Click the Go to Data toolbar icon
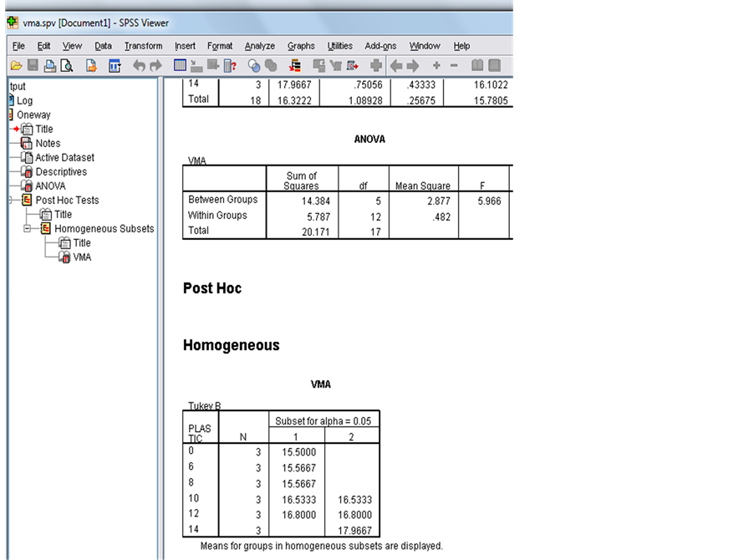The height and width of the screenshot is (560, 754). tap(180, 65)
